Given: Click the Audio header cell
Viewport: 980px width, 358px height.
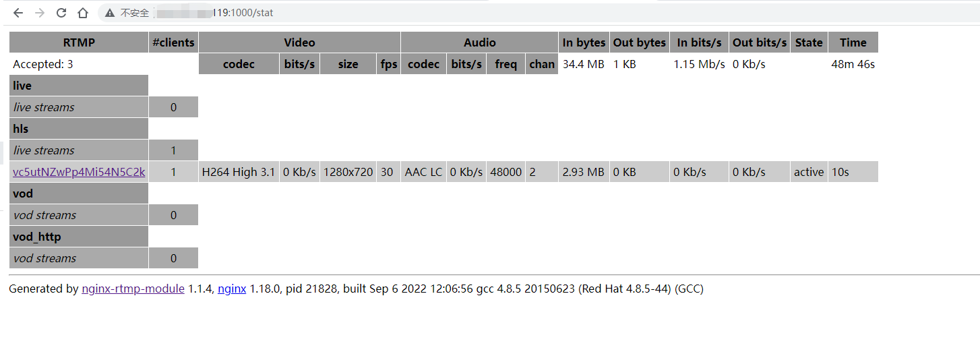Looking at the screenshot, I should 480,42.
